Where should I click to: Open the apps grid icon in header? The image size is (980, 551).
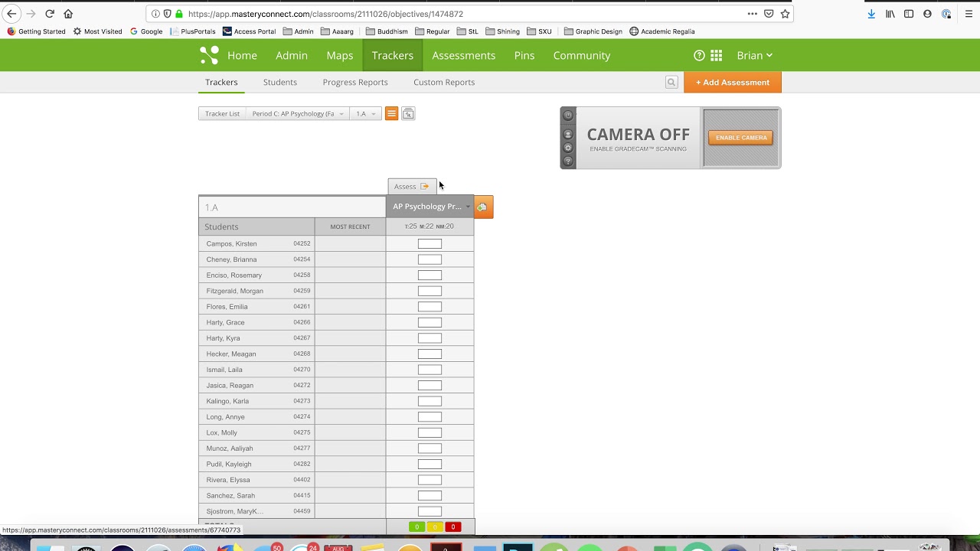(x=717, y=55)
